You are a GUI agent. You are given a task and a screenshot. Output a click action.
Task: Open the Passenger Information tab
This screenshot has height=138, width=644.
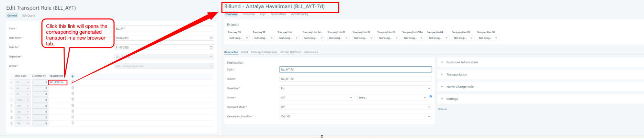pyautogui.click(x=264, y=52)
